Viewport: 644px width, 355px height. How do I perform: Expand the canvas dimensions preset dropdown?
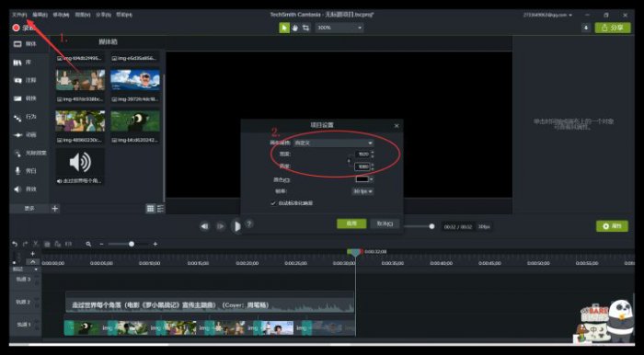click(333, 143)
